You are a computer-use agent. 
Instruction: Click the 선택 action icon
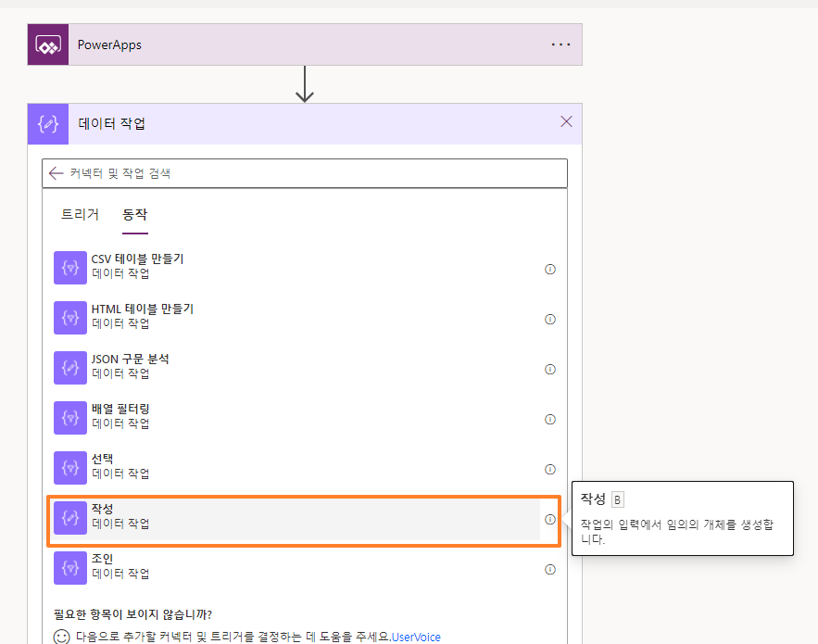click(70, 468)
